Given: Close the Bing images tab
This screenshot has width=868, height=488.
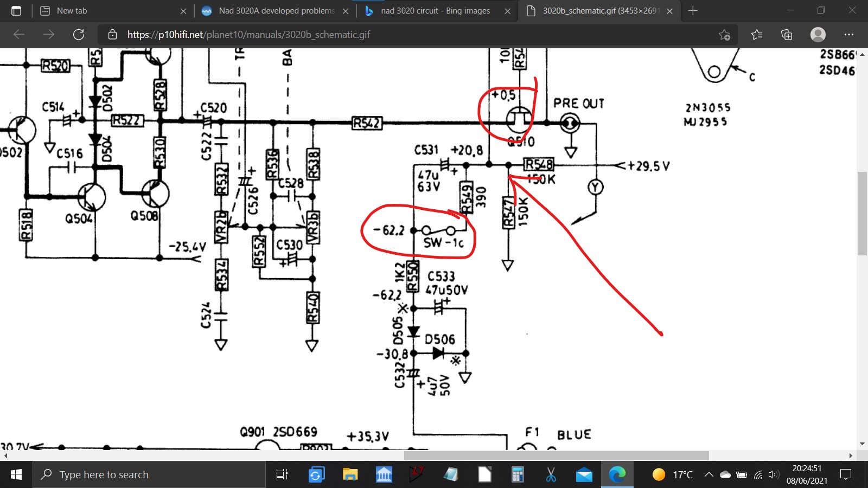Looking at the screenshot, I should pos(508,11).
